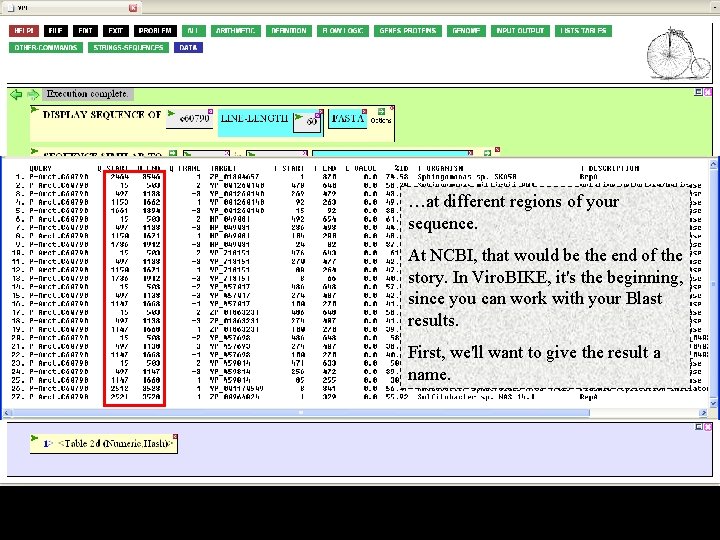Click action arrow of DISPLAY SEQUENCE OF box
This screenshot has width=720, height=540.
click(34, 110)
